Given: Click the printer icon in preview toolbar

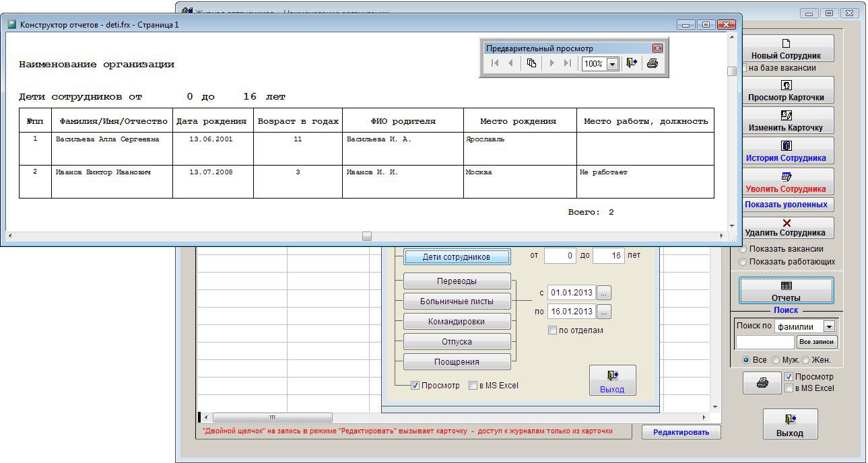Looking at the screenshot, I should pyautogui.click(x=652, y=63).
